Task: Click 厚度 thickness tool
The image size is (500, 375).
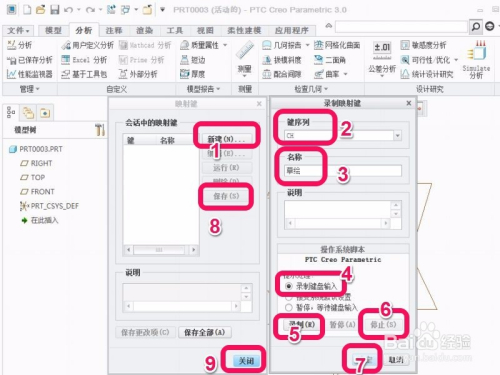Action: (x=193, y=74)
